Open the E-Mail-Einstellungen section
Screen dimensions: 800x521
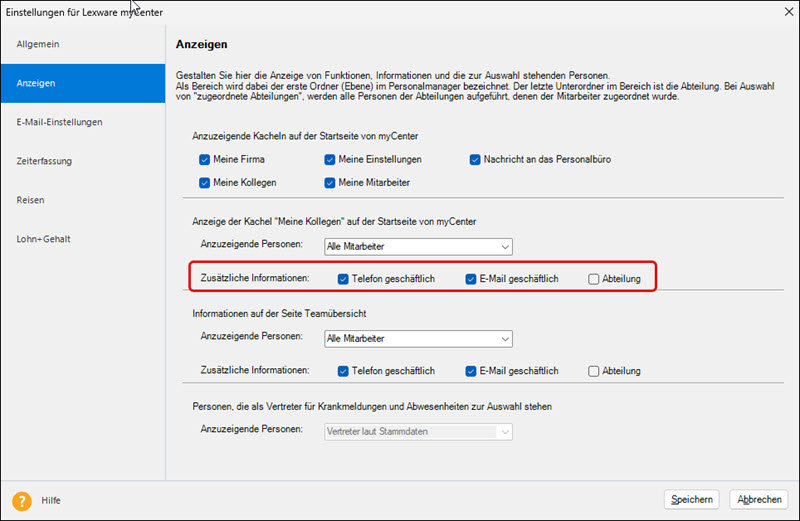tap(59, 122)
